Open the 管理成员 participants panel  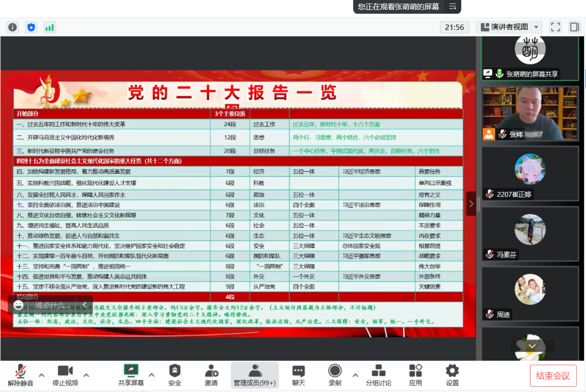coord(255,375)
